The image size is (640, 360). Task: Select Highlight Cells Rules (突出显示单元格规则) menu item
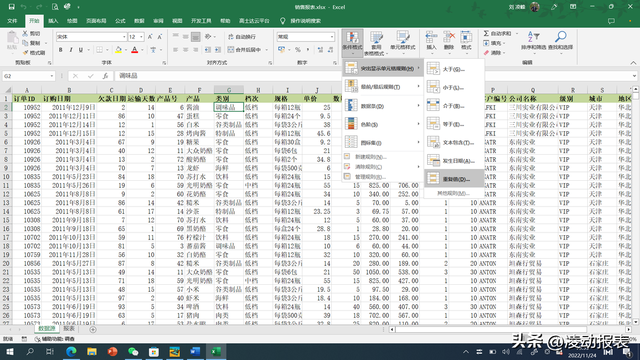(x=382, y=68)
